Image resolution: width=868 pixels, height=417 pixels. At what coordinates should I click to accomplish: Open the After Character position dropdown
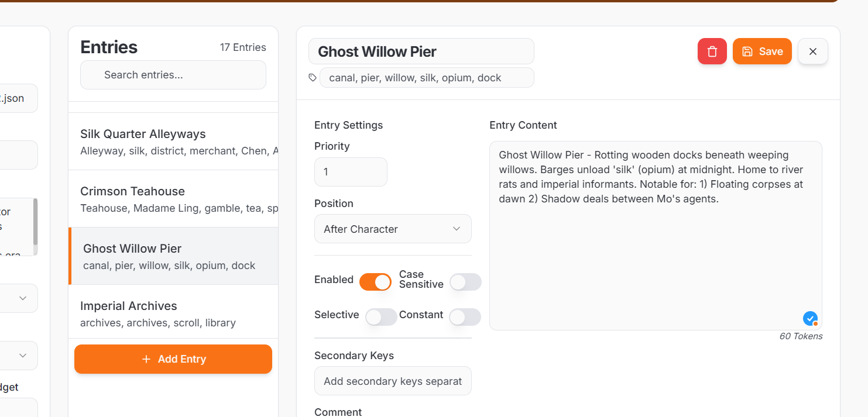pos(393,229)
